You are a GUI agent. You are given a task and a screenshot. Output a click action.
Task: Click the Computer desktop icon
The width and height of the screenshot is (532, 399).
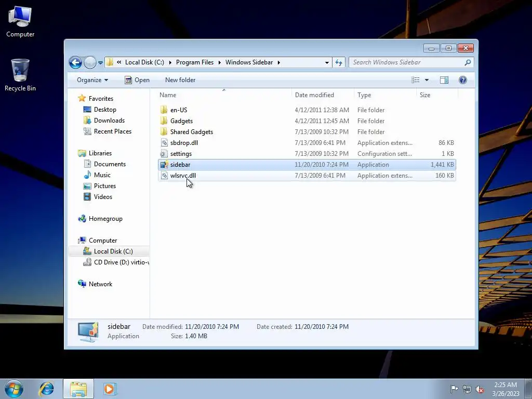click(x=20, y=22)
